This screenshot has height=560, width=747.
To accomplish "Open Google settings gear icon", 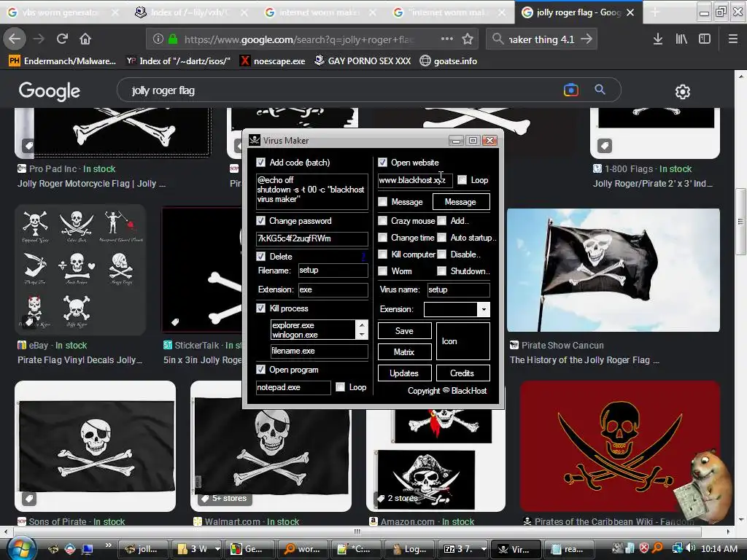I will [683, 91].
